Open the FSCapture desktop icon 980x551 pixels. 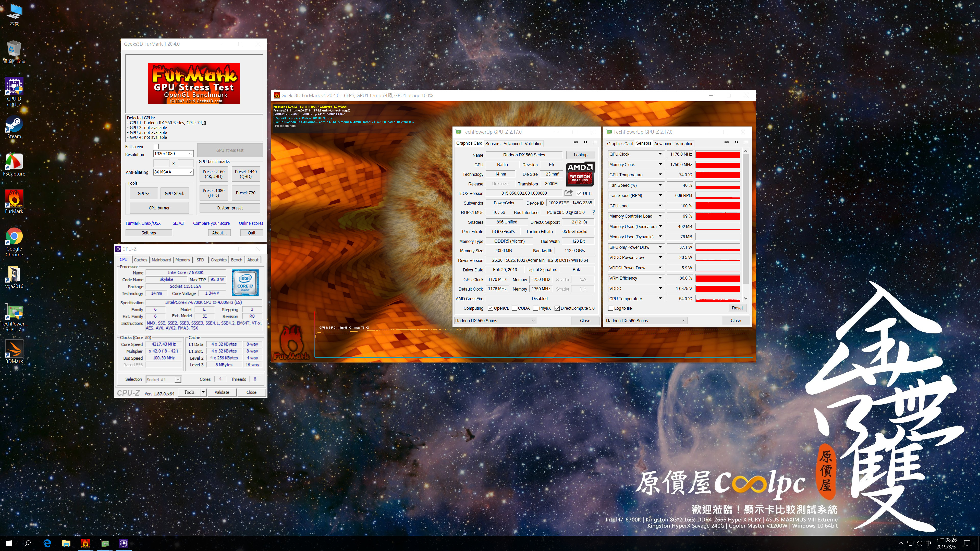(14, 165)
